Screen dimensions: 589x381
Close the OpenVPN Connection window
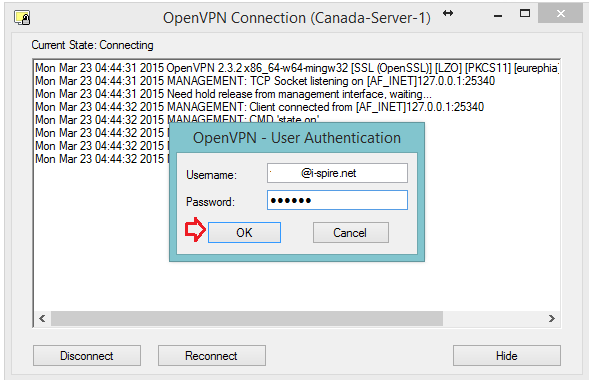click(x=561, y=14)
